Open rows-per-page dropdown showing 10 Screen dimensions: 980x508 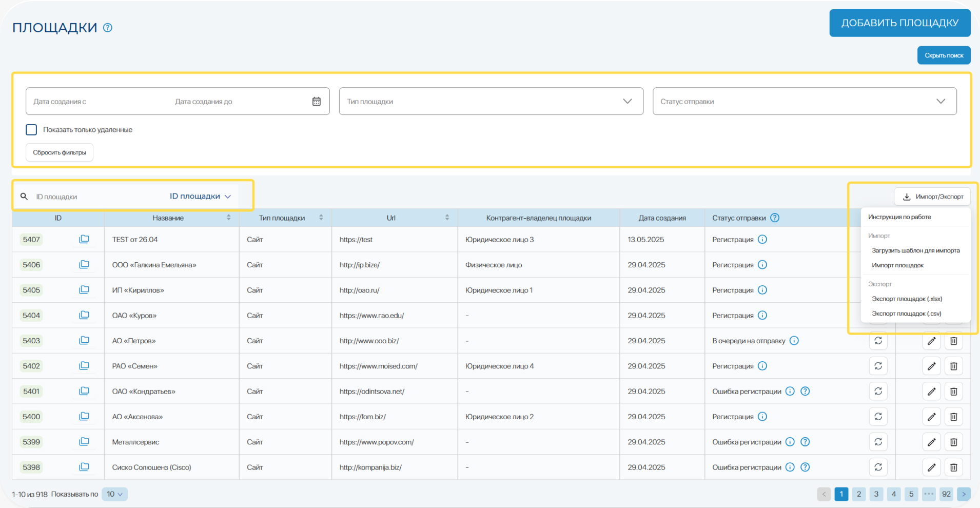(114, 494)
